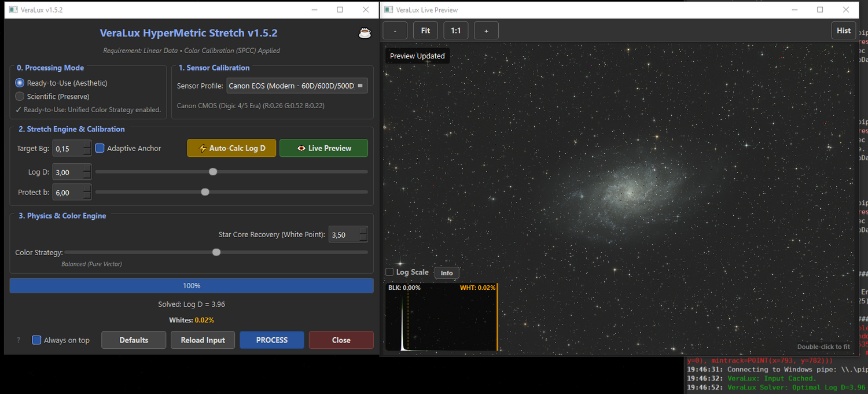
Task: Open the Sensor Profile dropdown
Action: [297, 86]
